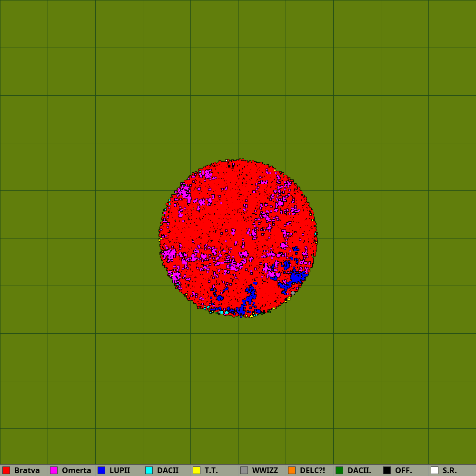
Task: Click the red Bratva legend swatch
Action: [x=6, y=470]
